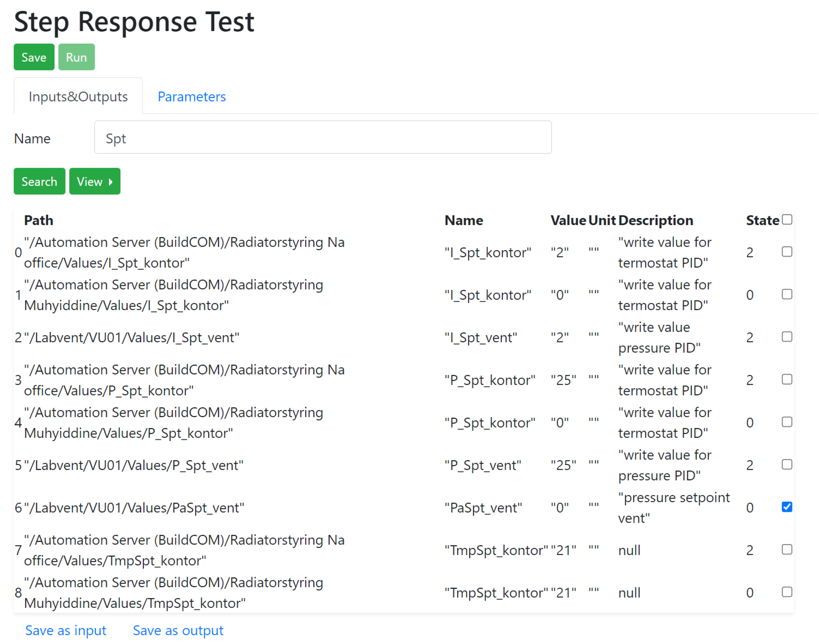Check the box for row 0 I_Spt_kontor

787,251
